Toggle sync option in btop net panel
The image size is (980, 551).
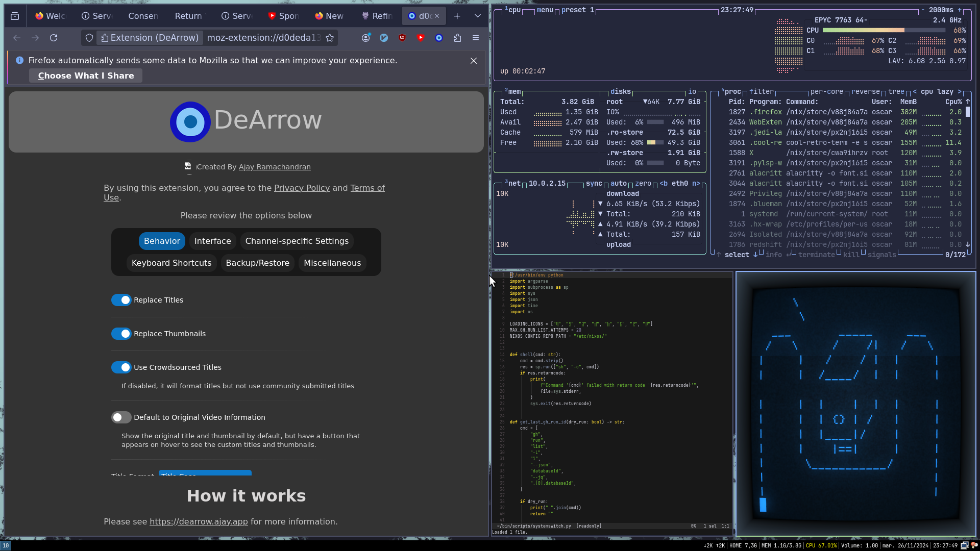tap(594, 184)
